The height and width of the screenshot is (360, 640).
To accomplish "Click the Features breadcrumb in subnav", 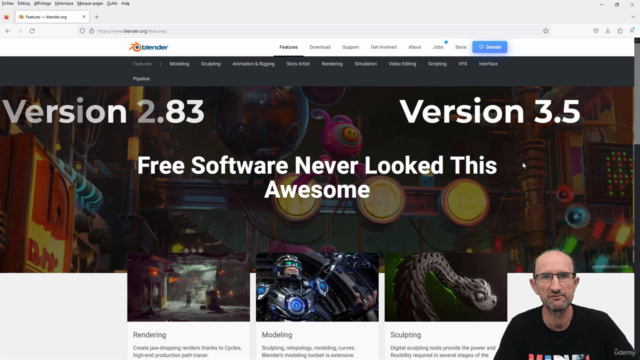I will (x=142, y=64).
